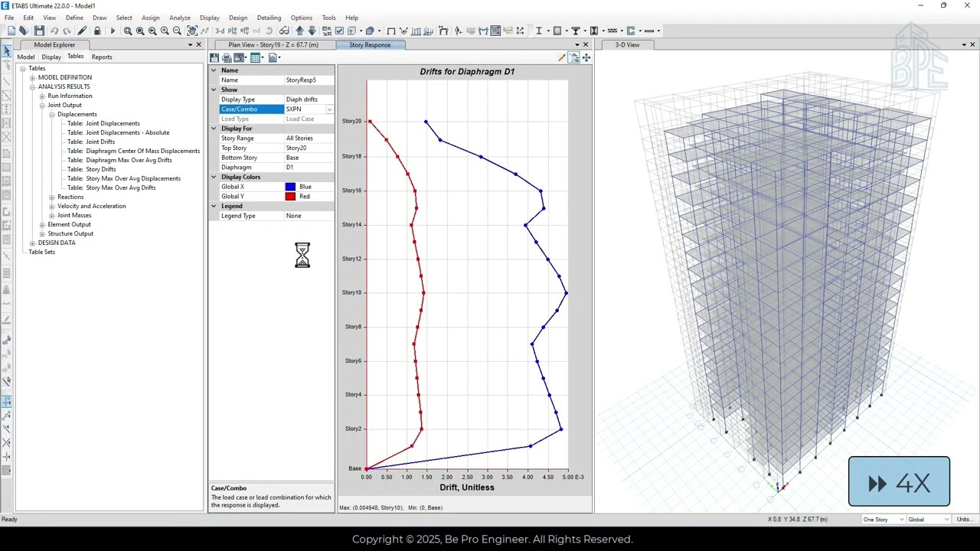Click the Rubber Band Zoom magnifier icon
980x551 pixels.
(x=128, y=31)
